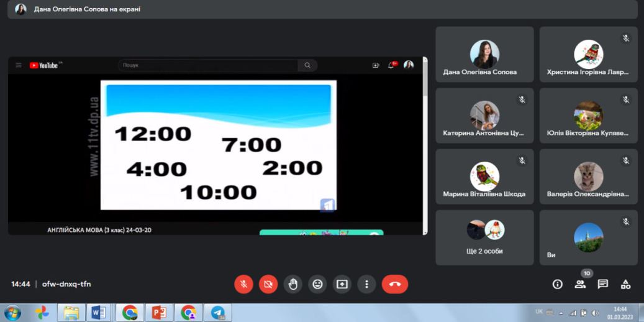Select Валерія Олександрівна... participant tile
The height and width of the screenshot is (322, 644).
pos(588,177)
